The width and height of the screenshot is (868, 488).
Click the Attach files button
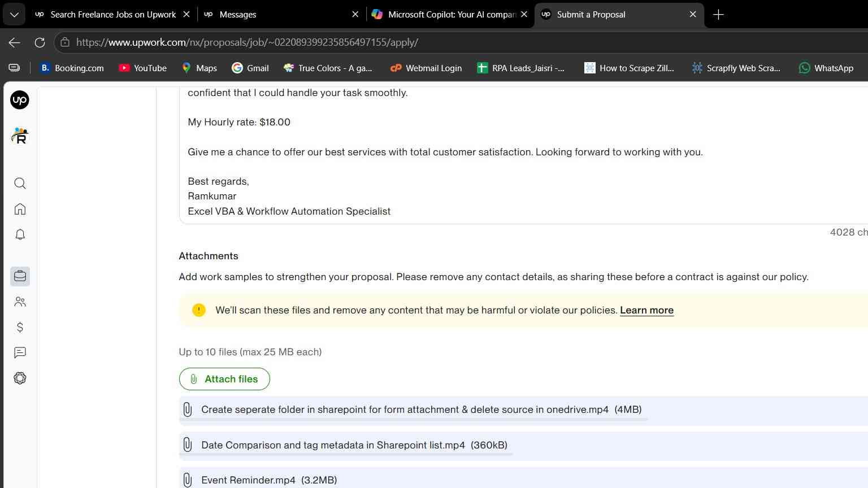coord(224,379)
